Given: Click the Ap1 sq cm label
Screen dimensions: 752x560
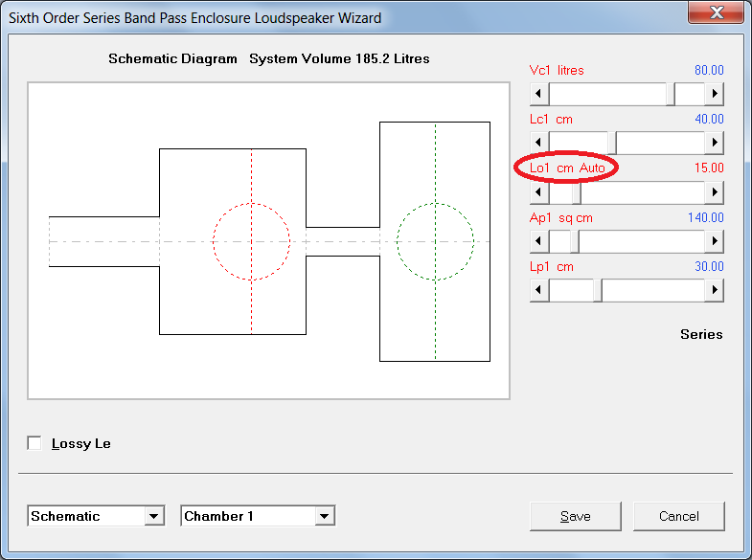Looking at the screenshot, I should [561, 218].
